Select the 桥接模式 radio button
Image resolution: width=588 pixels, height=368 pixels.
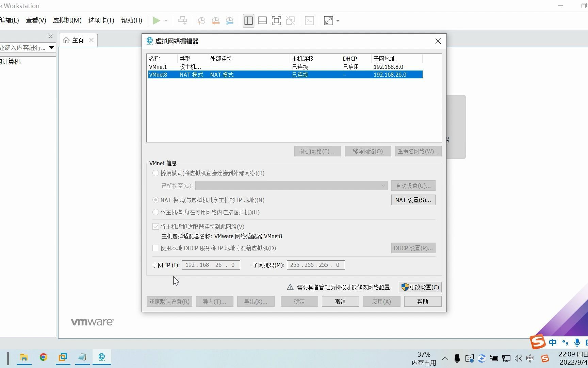(x=156, y=173)
